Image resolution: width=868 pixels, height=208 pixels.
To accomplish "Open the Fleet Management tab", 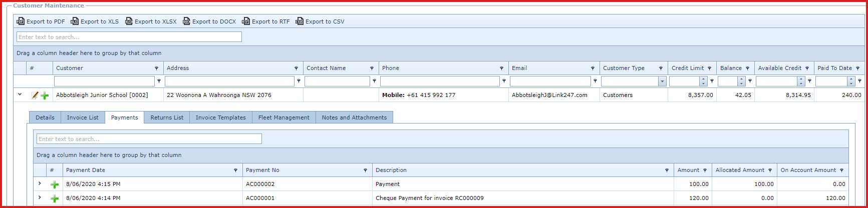I will pos(283,117).
